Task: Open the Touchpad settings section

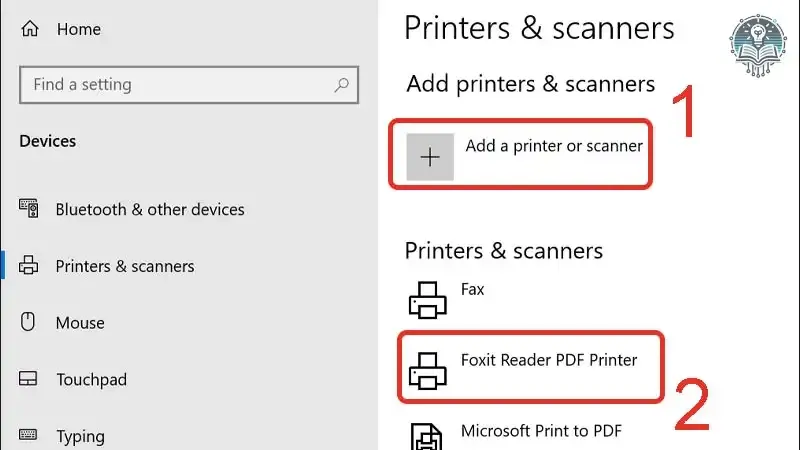Action: (x=91, y=380)
